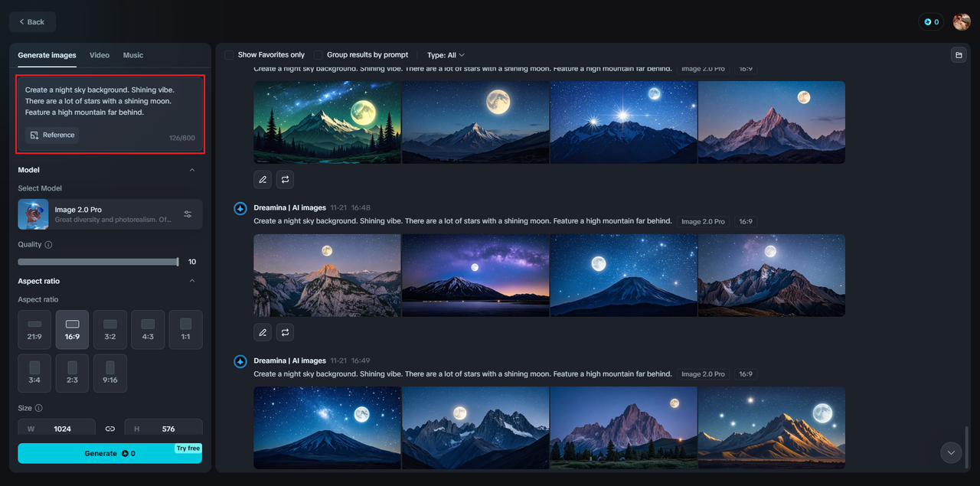Open 16:48 dark rugged mountain thumbnail

(772, 276)
